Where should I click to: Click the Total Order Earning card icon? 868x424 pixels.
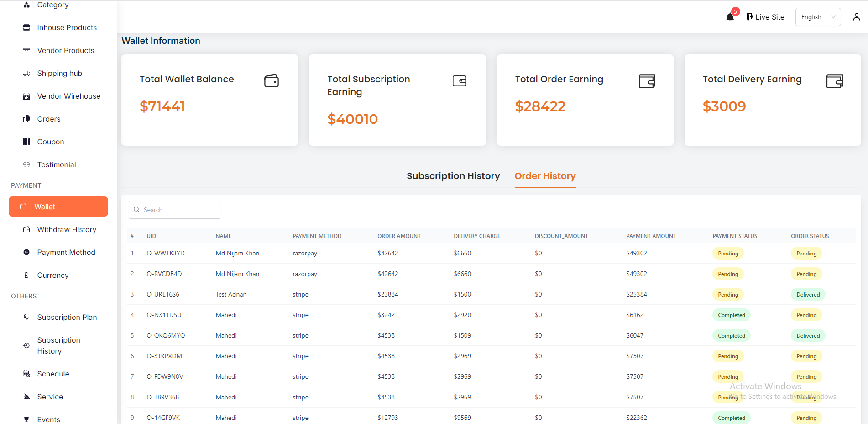647,81
